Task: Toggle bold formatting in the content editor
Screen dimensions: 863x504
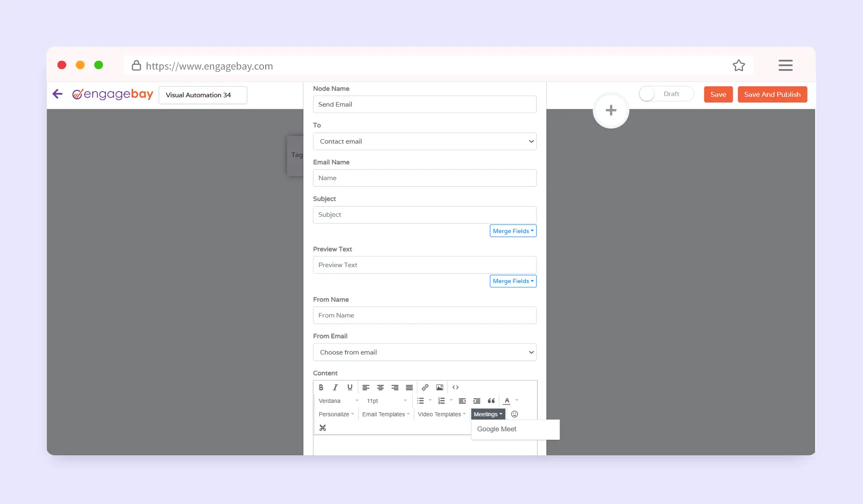Action: (321, 387)
